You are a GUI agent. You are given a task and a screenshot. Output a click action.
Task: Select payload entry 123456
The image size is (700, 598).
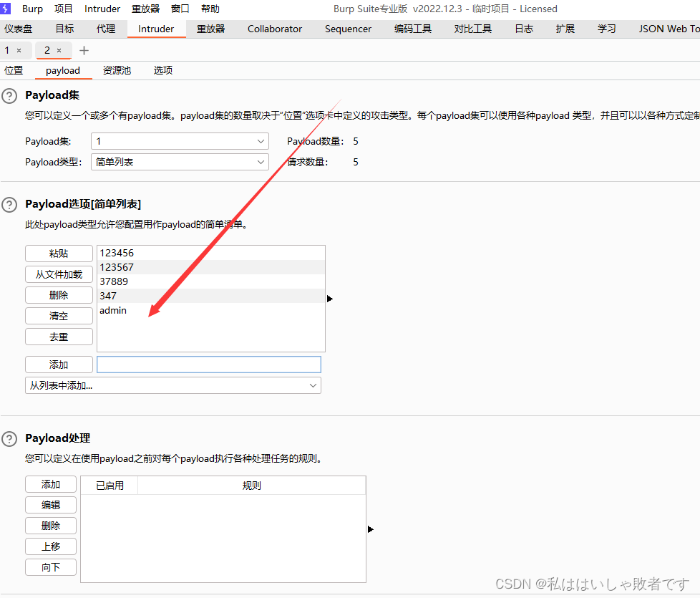click(210, 254)
